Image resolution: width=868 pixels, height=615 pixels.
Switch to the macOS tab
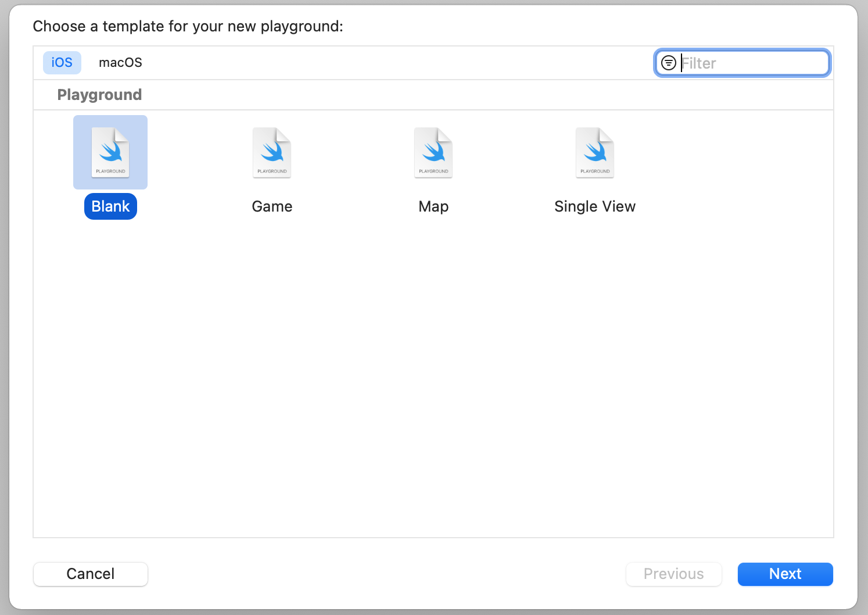(120, 62)
